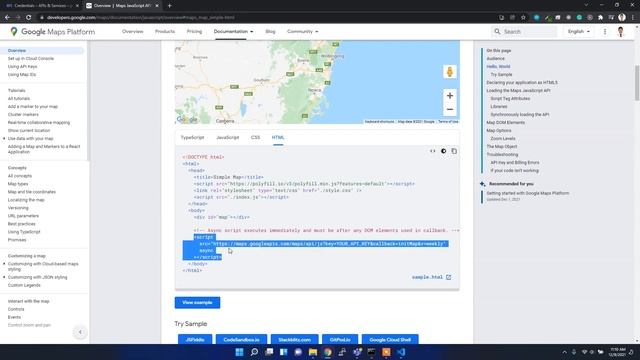
Task: Open Chrome profile avatar in toolbar
Action: coord(622,18)
